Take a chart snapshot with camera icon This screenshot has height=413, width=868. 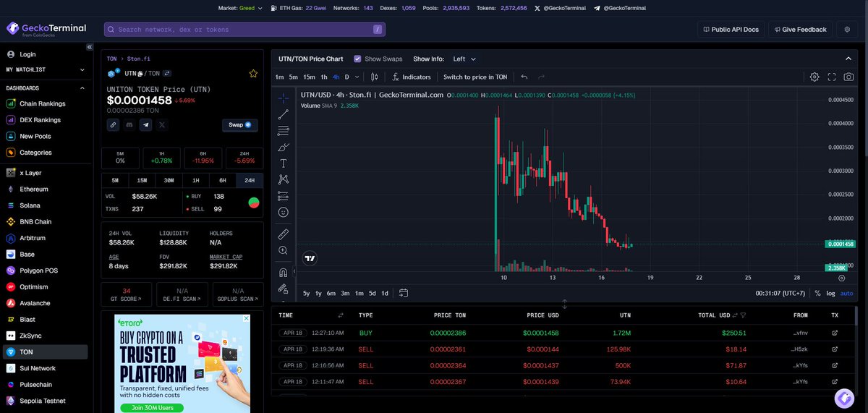pyautogui.click(x=848, y=77)
